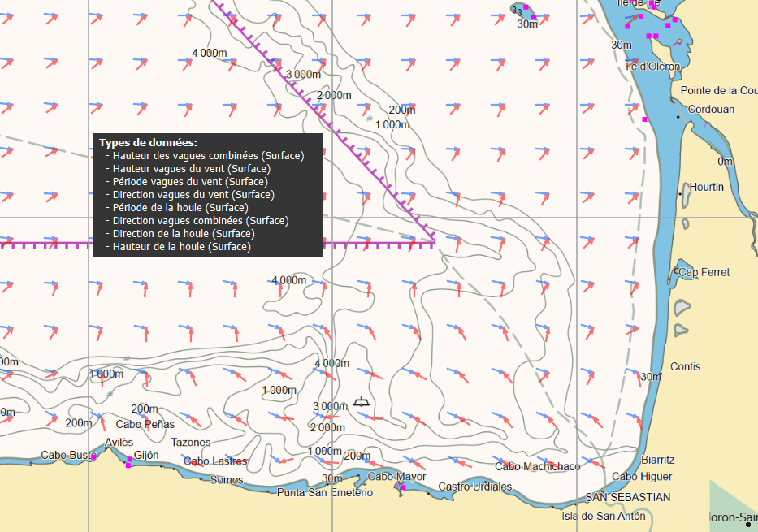Click the magenta marker near Cordouan
This screenshot has width=758, height=532.
pyautogui.click(x=646, y=119)
